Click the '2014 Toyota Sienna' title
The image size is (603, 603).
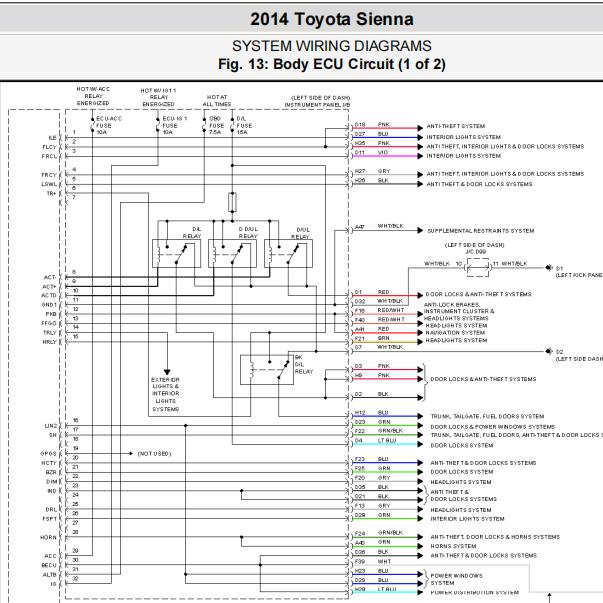pyautogui.click(x=332, y=19)
